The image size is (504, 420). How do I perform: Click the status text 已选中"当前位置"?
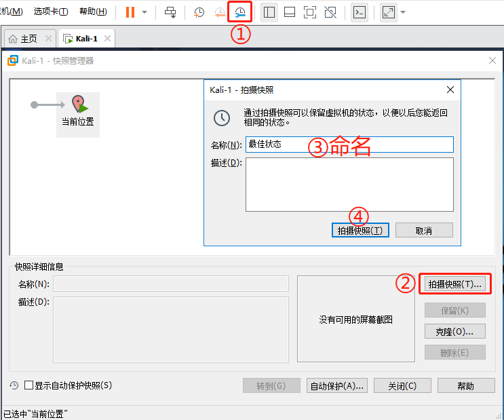pos(35,414)
